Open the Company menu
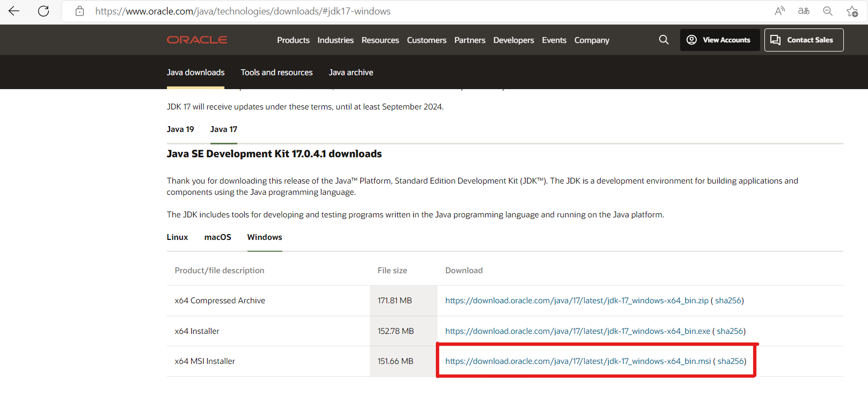Image resolution: width=868 pixels, height=401 pixels. click(x=592, y=40)
